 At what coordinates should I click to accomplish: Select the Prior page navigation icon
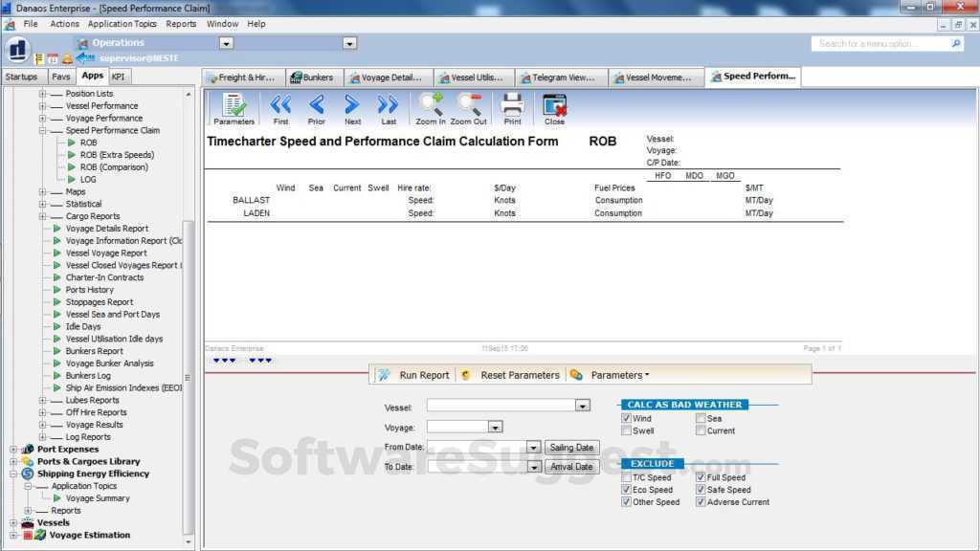pyautogui.click(x=316, y=108)
